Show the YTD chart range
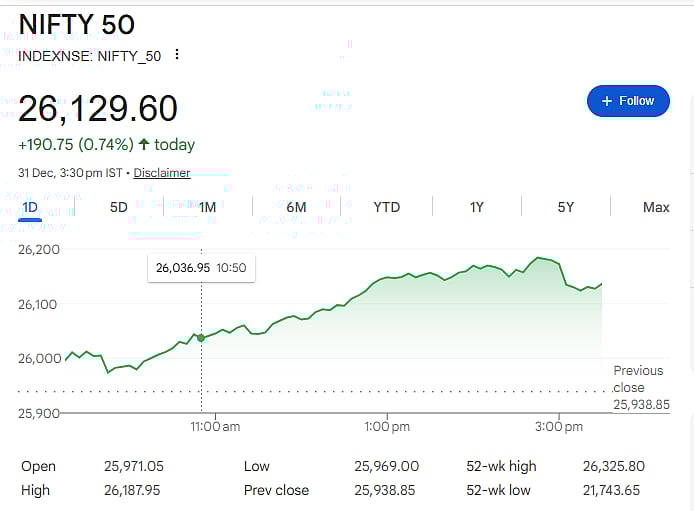The image size is (694, 511). [x=386, y=207]
